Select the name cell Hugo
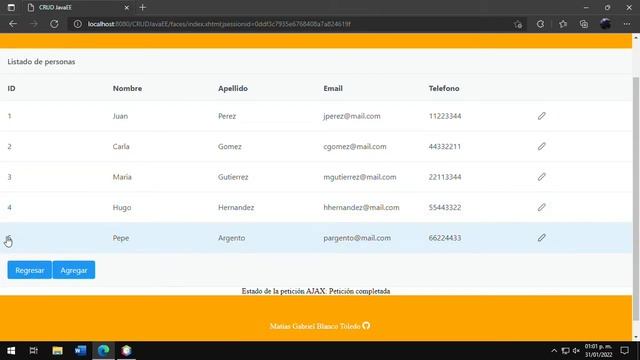 pos(122,207)
